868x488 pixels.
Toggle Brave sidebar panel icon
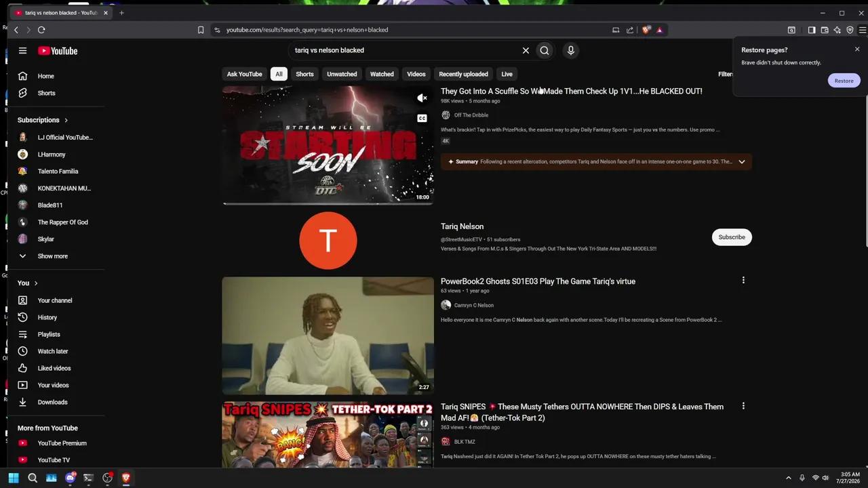point(812,30)
